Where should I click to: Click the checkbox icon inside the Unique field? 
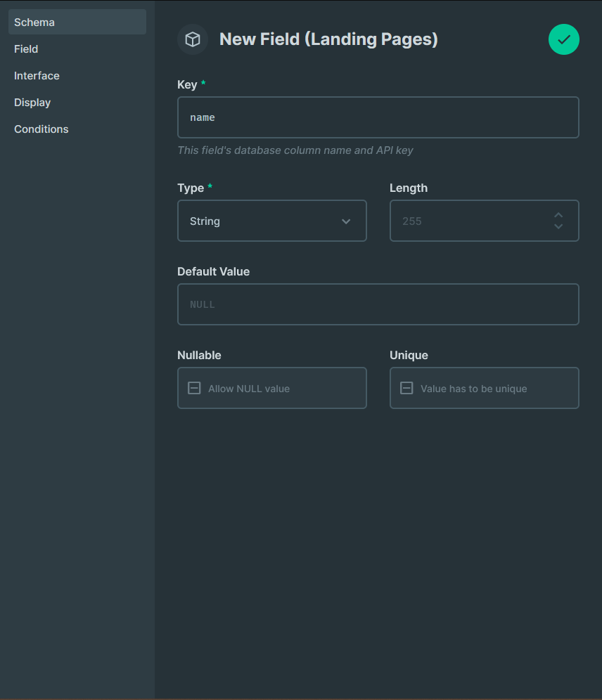(406, 387)
